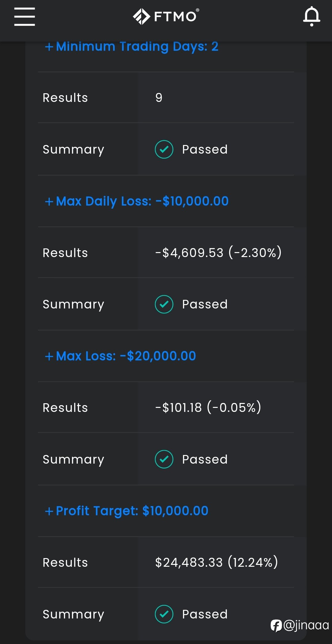
Task: Click the Profit Target passed checkmark icon
Action: click(164, 614)
